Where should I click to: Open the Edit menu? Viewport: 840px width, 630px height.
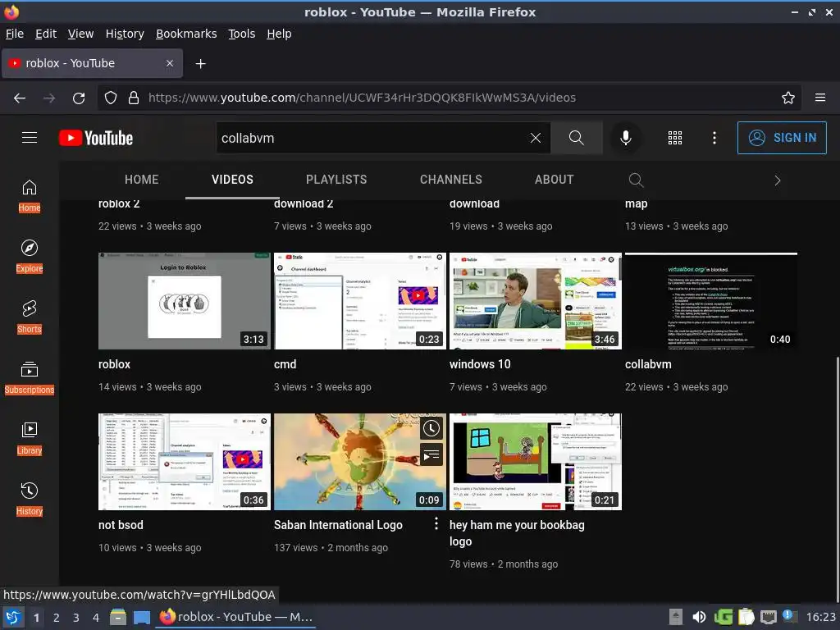tap(46, 34)
